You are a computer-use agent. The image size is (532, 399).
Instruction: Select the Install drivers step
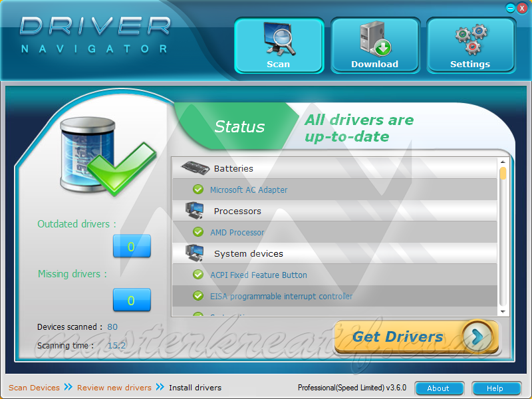pos(195,388)
